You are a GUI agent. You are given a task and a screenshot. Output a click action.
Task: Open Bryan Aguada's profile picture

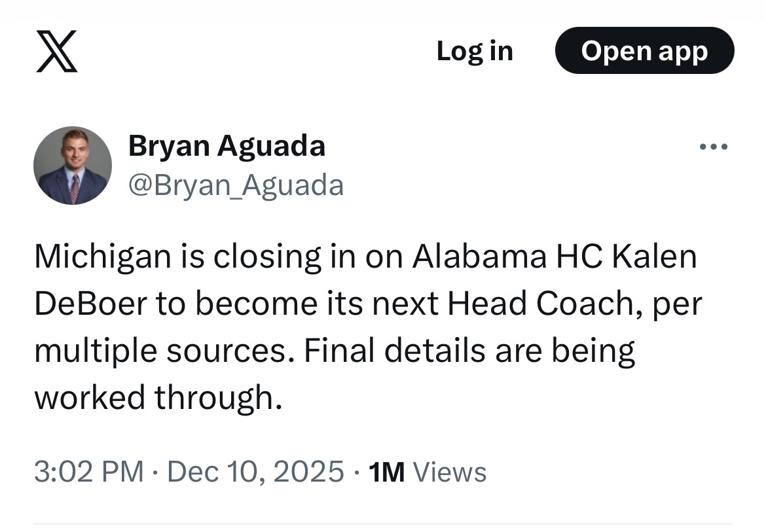point(72,165)
